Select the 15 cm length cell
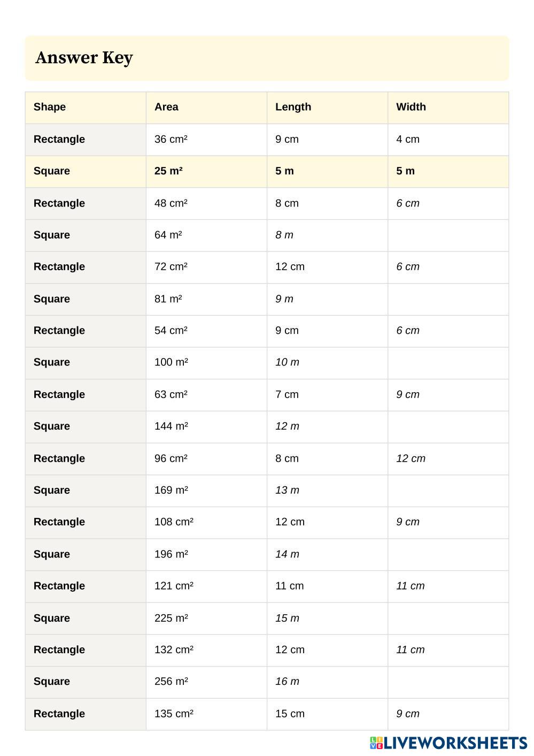The width and height of the screenshot is (534, 756). point(290,714)
